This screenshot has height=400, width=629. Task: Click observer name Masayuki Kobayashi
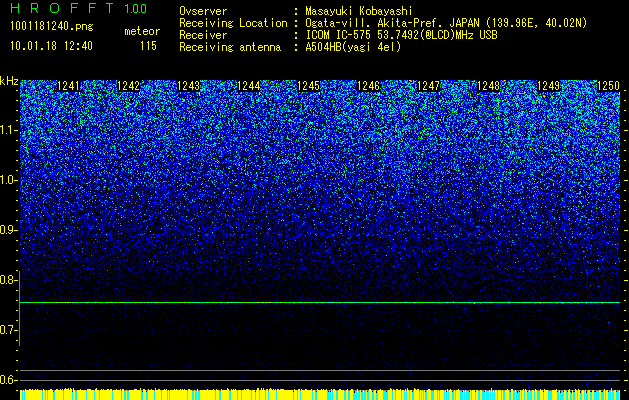pos(359,11)
